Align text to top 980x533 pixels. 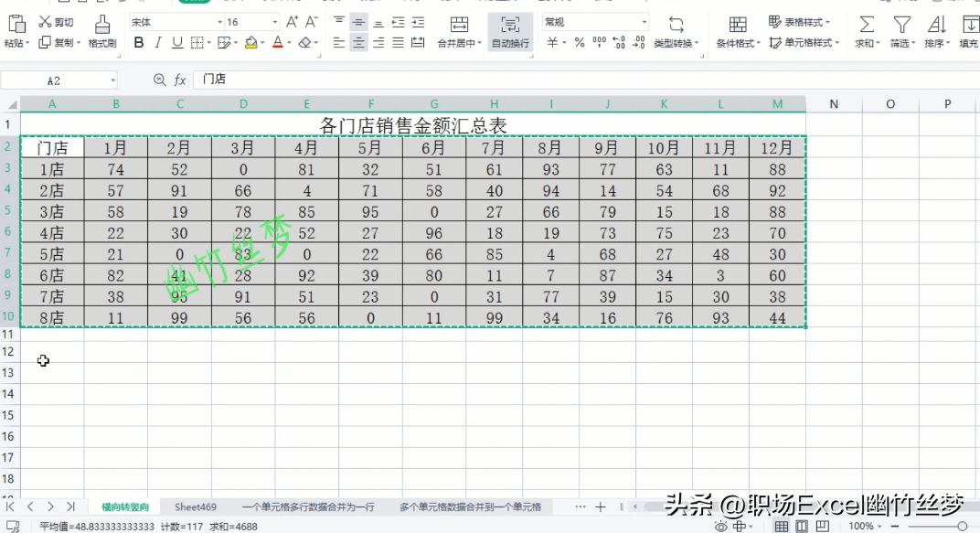[339, 21]
